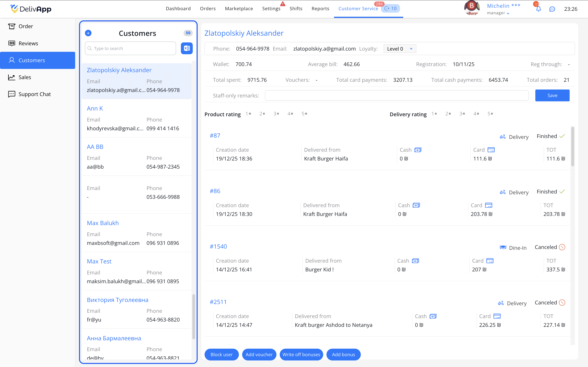Export customers with the Excel icon
The image size is (588, 367).
[x=187, y=48]
